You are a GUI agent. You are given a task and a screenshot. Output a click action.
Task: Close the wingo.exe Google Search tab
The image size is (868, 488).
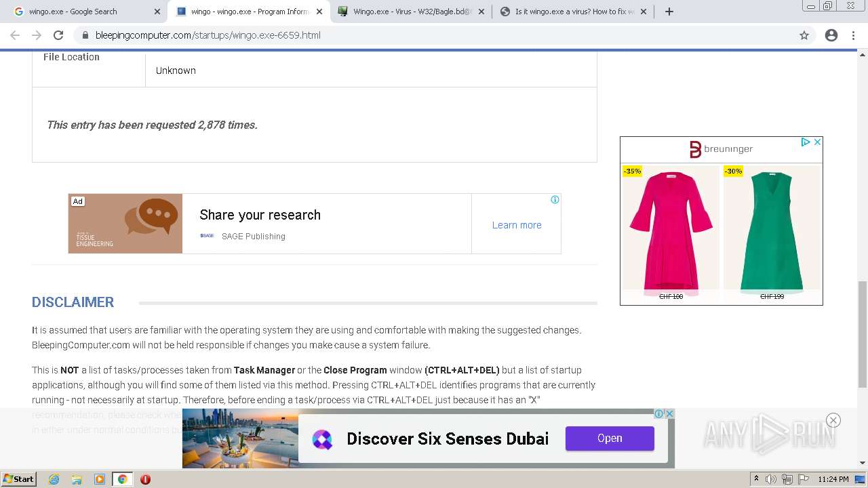click(x=157, y=12)
